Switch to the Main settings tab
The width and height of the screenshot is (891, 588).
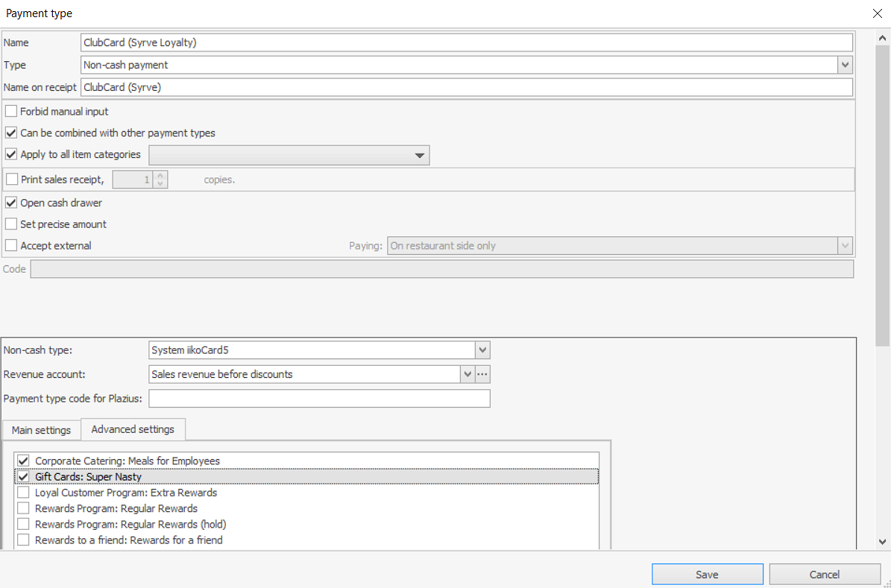click(41, 430)
